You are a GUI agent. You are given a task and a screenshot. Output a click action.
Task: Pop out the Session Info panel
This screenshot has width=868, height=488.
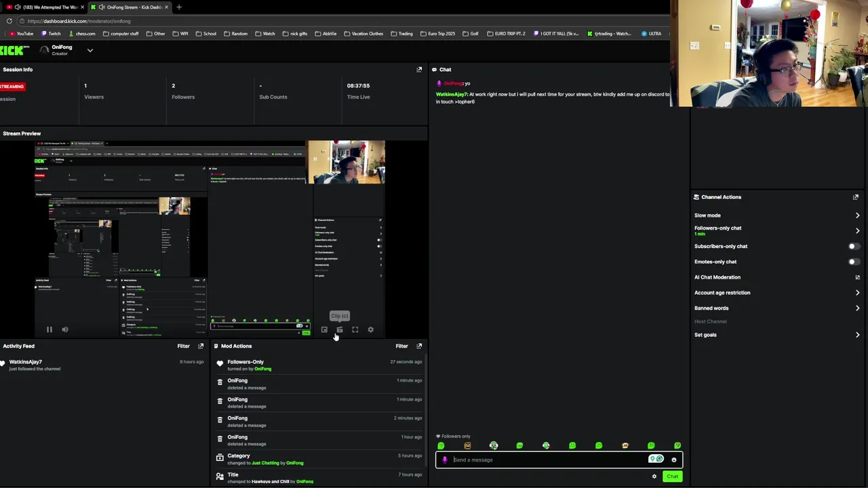pyautogui.click(x=419, y=70)
